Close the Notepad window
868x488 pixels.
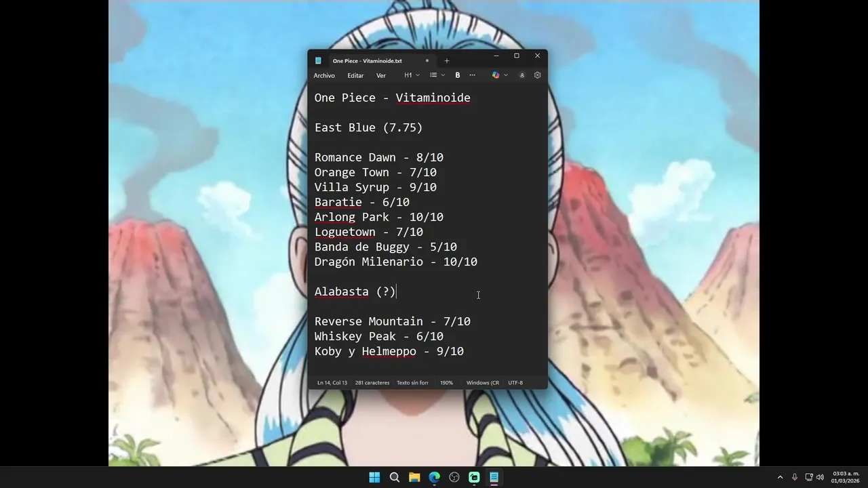pos(537,56)
